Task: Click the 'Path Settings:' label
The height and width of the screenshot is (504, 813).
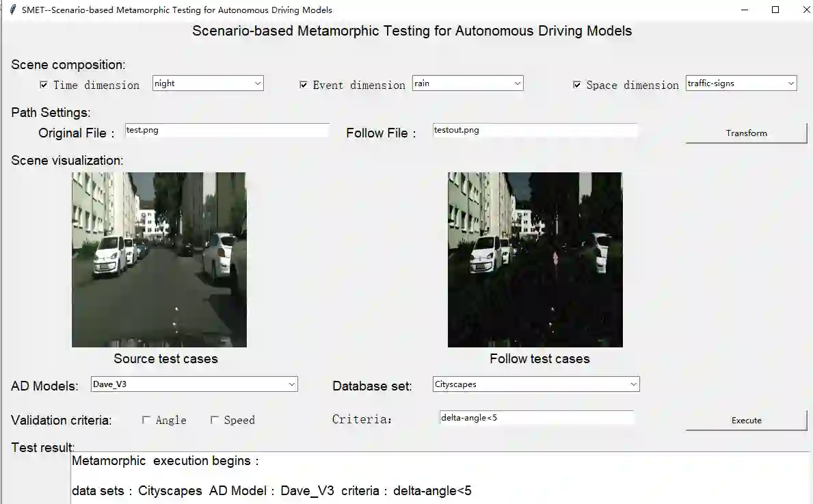Action: [x=51, y=113]
